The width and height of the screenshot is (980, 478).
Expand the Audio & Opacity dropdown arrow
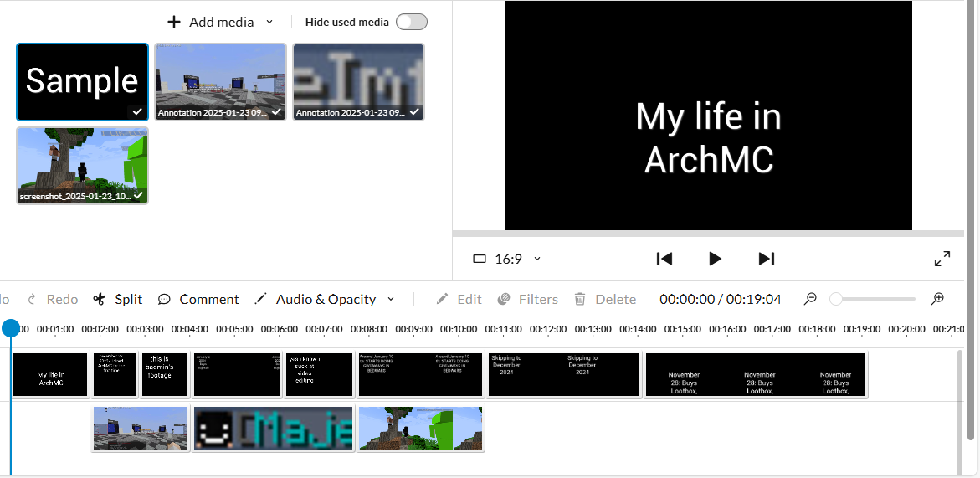(391, 300)
